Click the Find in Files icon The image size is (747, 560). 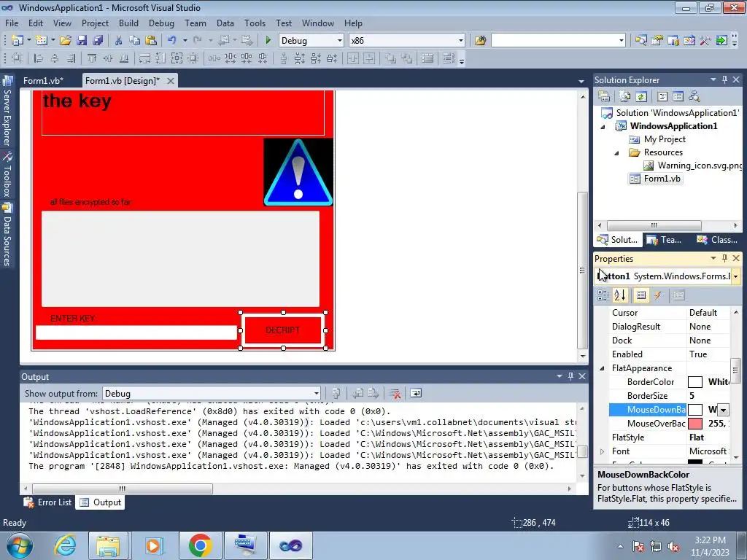pyautogui.click(x=480, y=41)
